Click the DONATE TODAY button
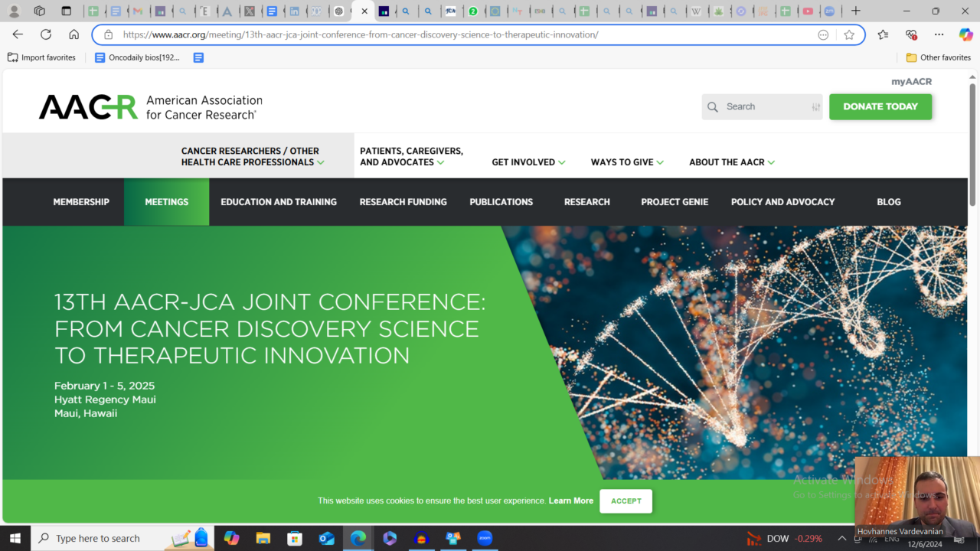 [880, 106]
